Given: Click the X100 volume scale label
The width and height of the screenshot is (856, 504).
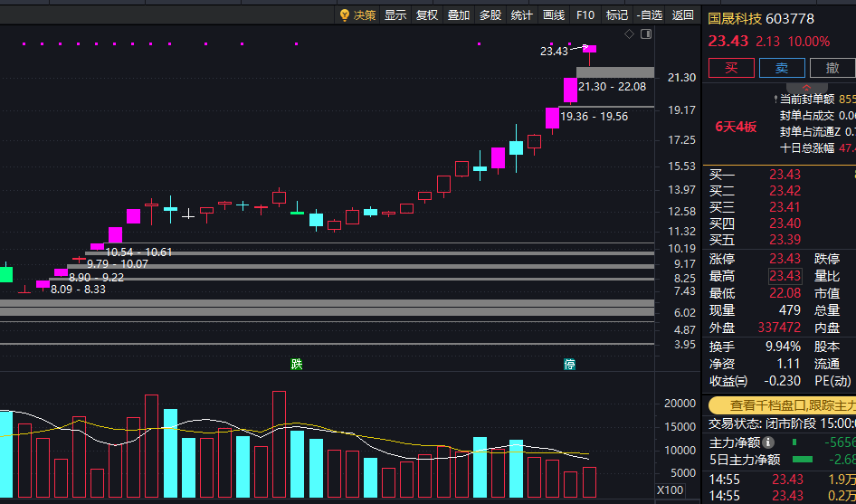Looking at the screenshot, I should tap(670, 490).
